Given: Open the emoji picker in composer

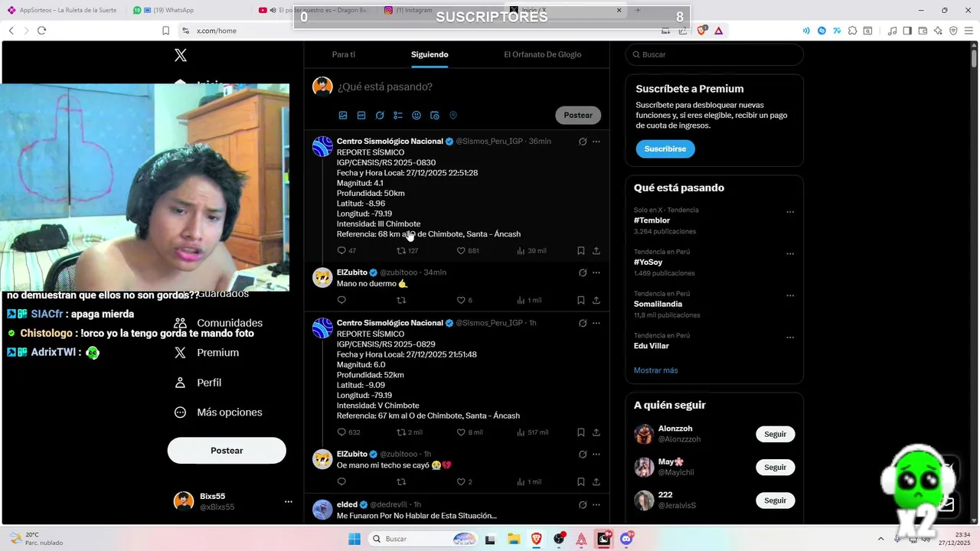Looking at the screenshot, I should (416, 116).
